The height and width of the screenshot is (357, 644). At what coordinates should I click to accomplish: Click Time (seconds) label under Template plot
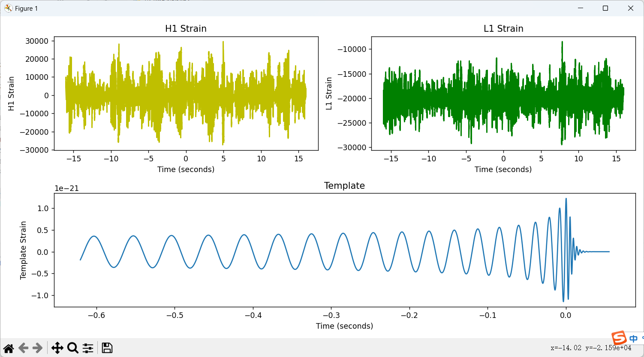tap(344, 326)
